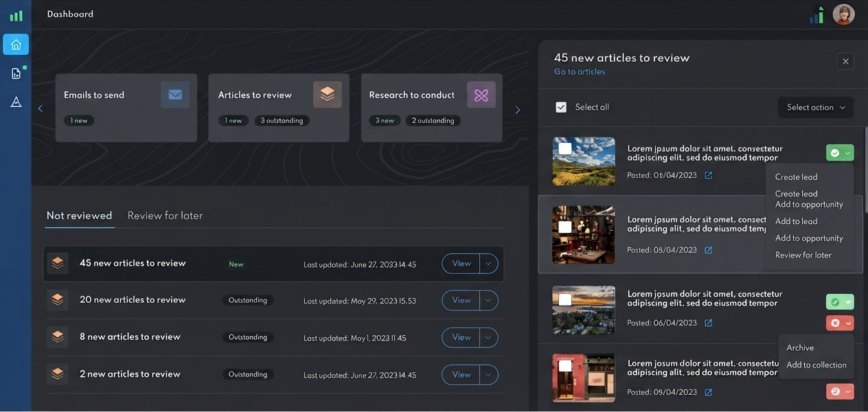Click the Go to articles link

point(580,71)
